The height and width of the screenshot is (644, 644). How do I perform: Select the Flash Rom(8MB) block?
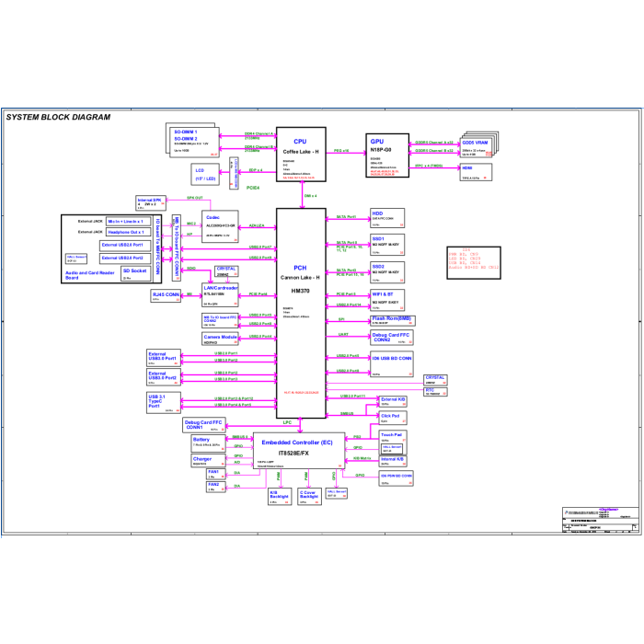(x=393, y=320)
